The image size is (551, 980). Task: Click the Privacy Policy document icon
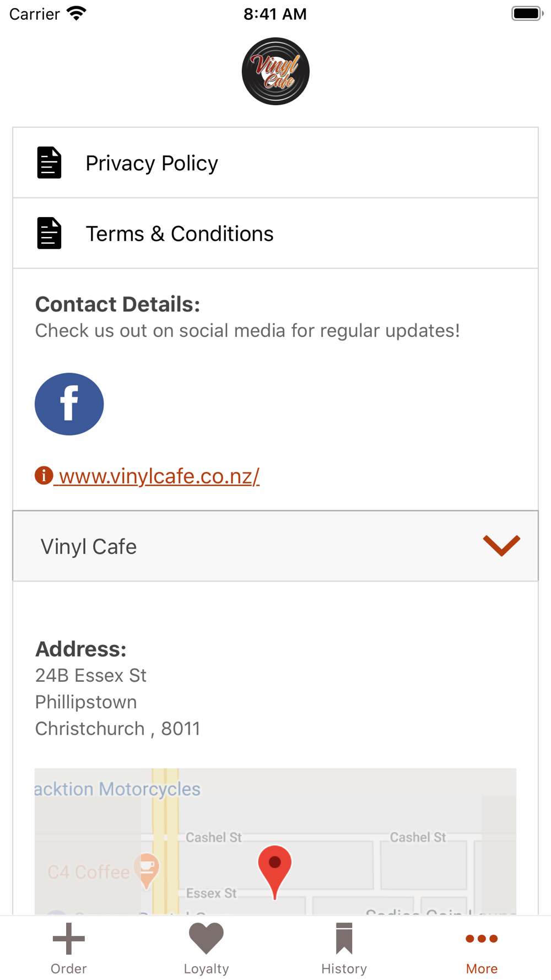49,163
